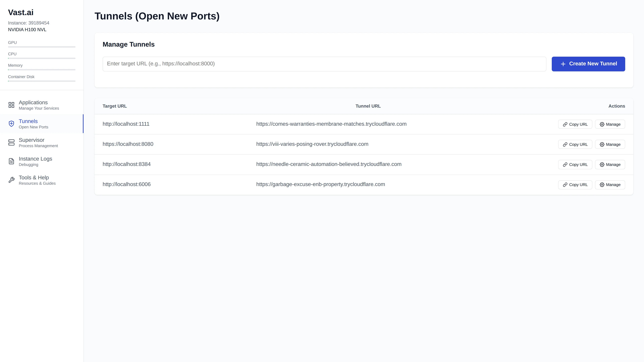644x362 pixels.
Task: Click the plus icon in Create New Tunnel
Action: [563, 64]
